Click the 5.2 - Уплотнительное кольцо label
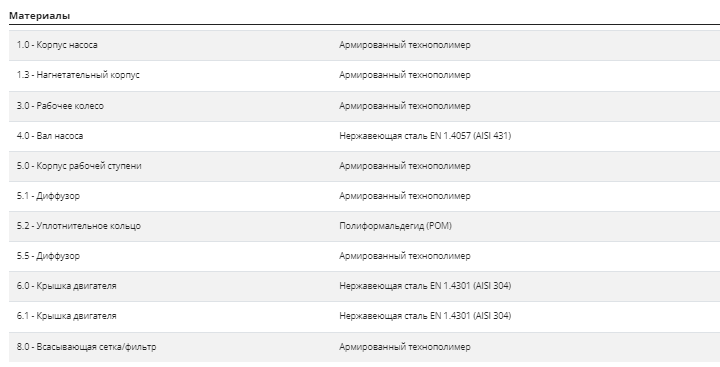This screenshot has height=367, width=720. coord(79,226)
